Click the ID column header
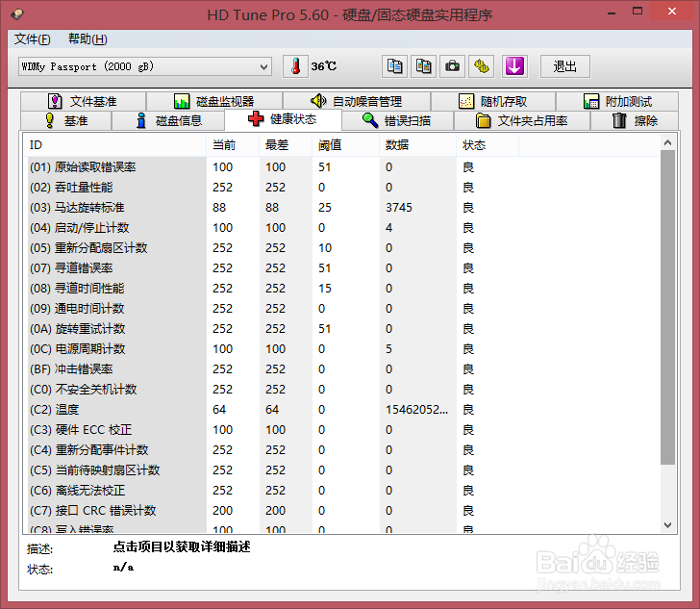The width and height of the screenshot is (700, 609). [x=114, y=144]
